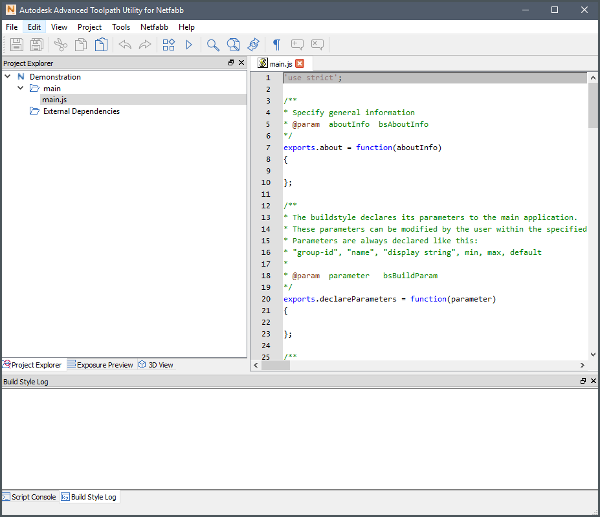Image resolution: width=600 pixels, height=517 pixels.
Task: Run the script with the play icon
Action: pyautogui.click(x=189, y=45)
